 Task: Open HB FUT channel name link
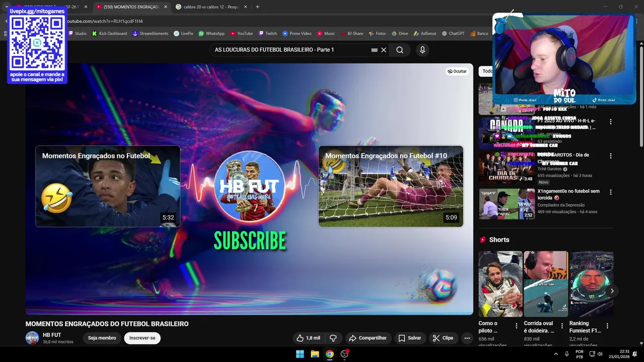(52, 335)
